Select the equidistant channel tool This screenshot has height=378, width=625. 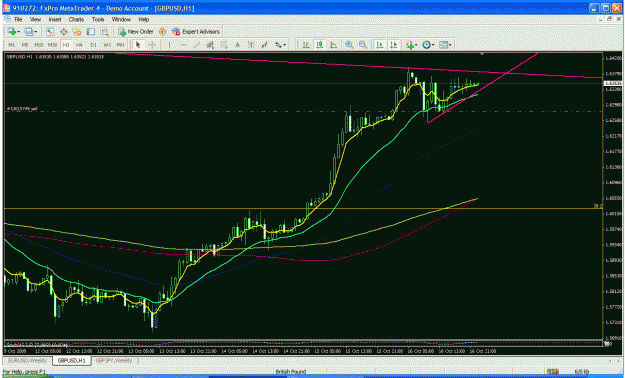pos(210,45)
